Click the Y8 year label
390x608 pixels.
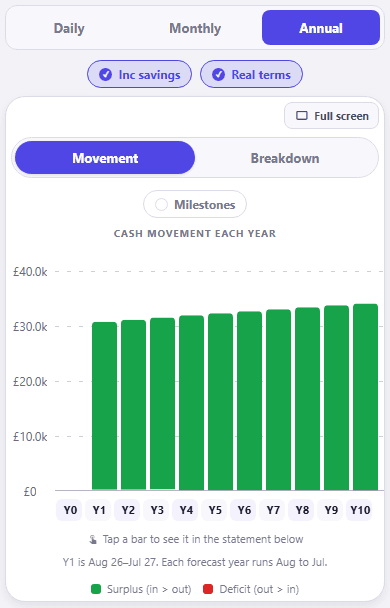click(x=302, y=510)
